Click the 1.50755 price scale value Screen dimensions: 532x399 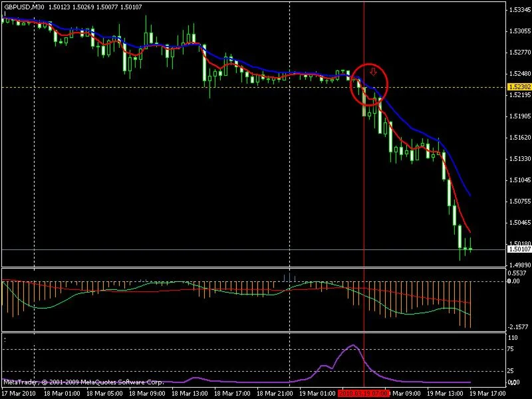point(520,201)
